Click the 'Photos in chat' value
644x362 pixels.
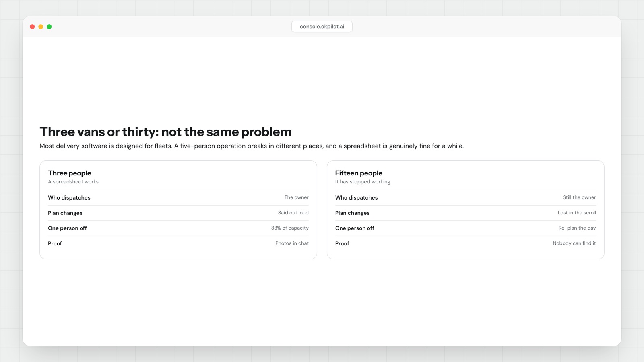[292, 243]
